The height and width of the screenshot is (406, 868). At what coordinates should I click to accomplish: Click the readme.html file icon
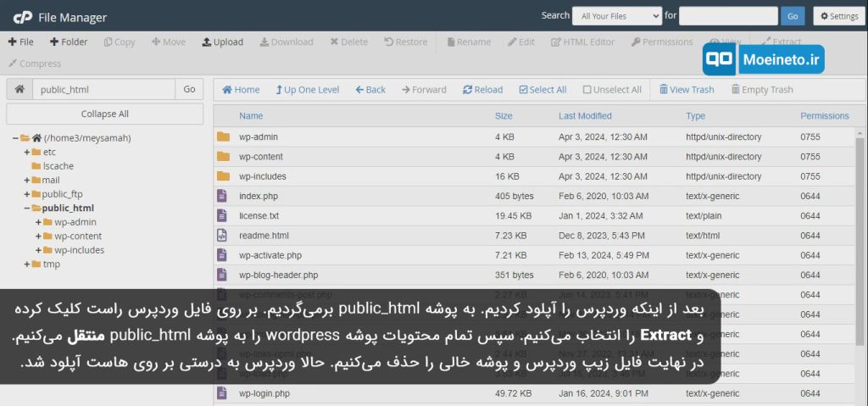pos(222,236)
